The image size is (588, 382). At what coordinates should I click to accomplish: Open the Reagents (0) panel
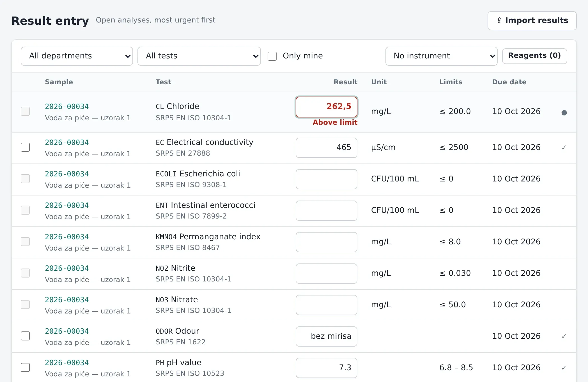point(534,56)
